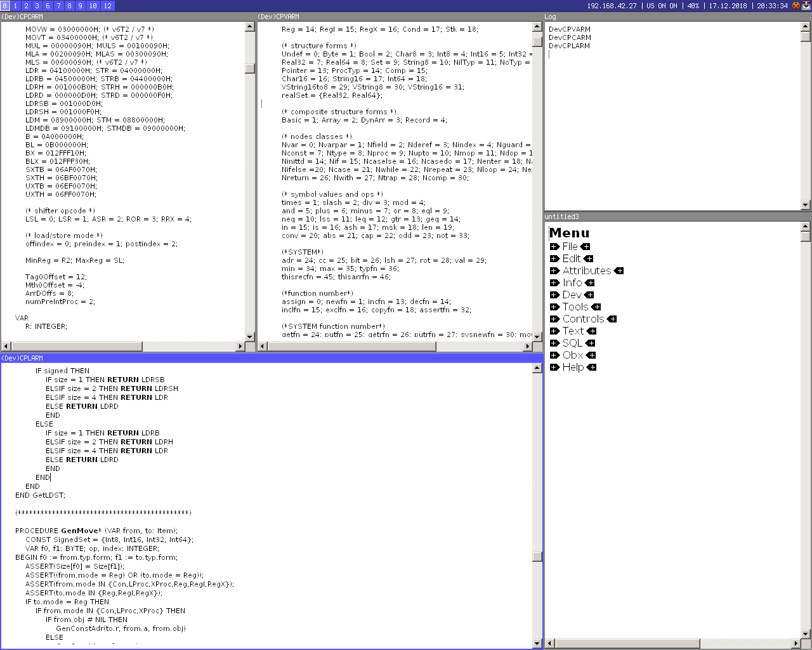The height and width of the screenshot is (650, 812).
Task: Click the download tray icon in top bar
Action: [x=806, y=6]
